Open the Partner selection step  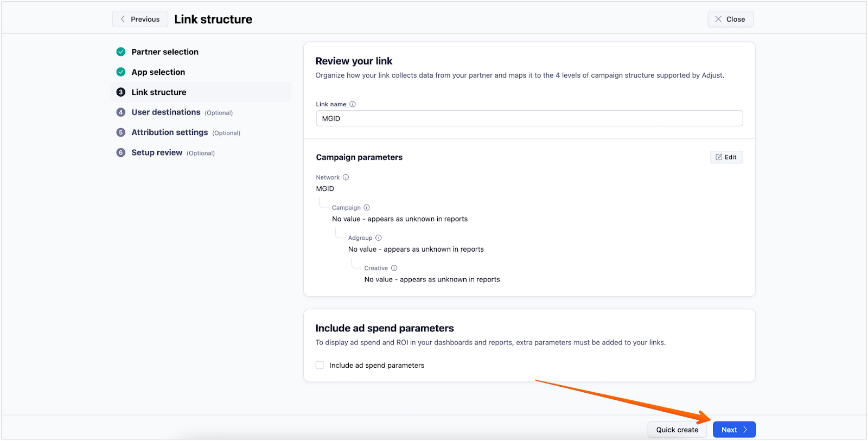pyautogui.click(x=165, y=52)
